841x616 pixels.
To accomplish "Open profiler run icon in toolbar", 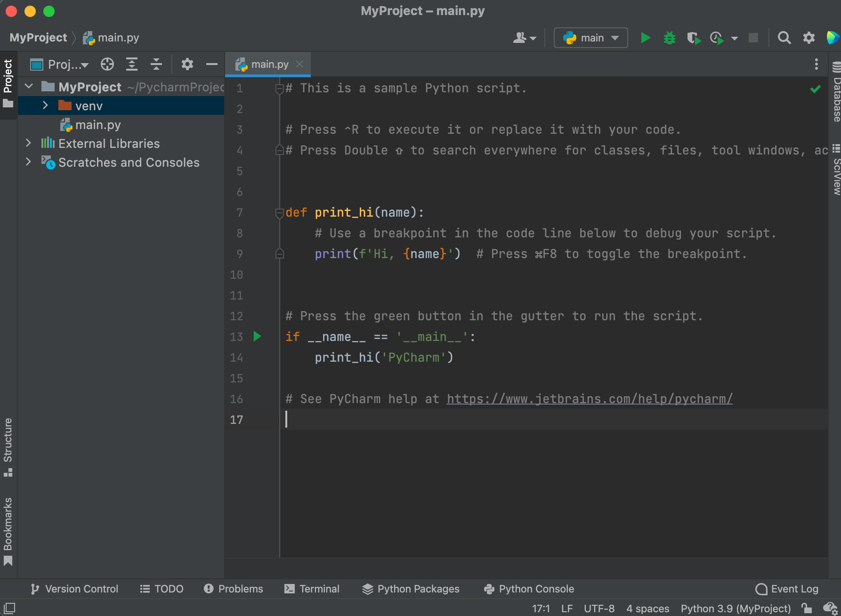I will pos(717,38).
